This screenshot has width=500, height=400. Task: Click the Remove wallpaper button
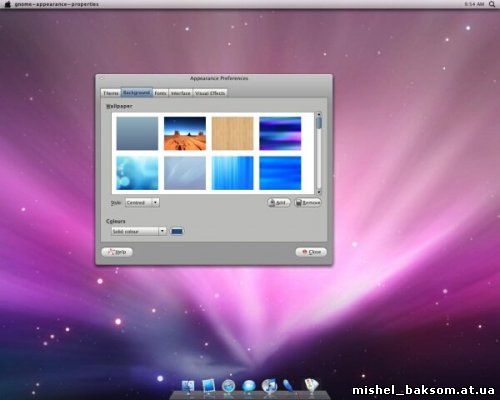(x=308, y=202)
